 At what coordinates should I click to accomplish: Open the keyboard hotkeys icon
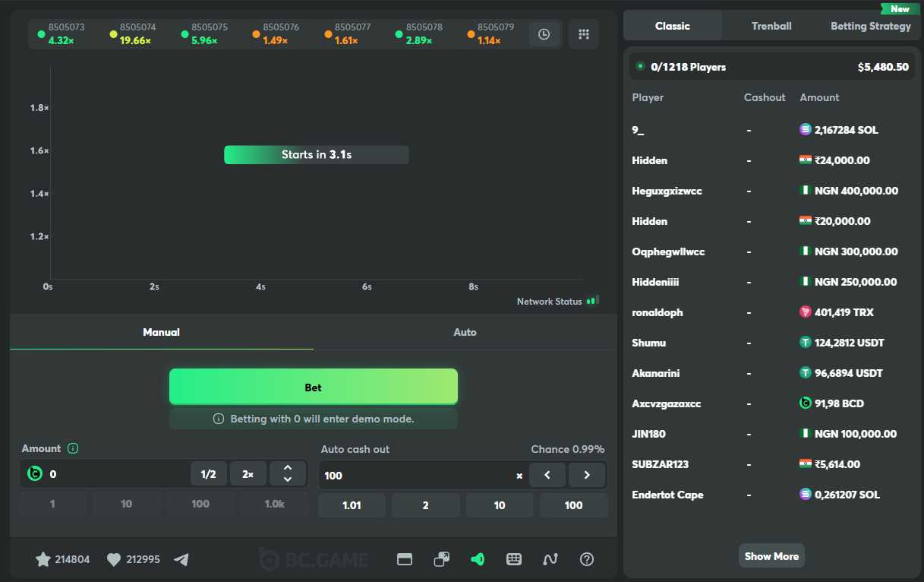click(514, 559)
